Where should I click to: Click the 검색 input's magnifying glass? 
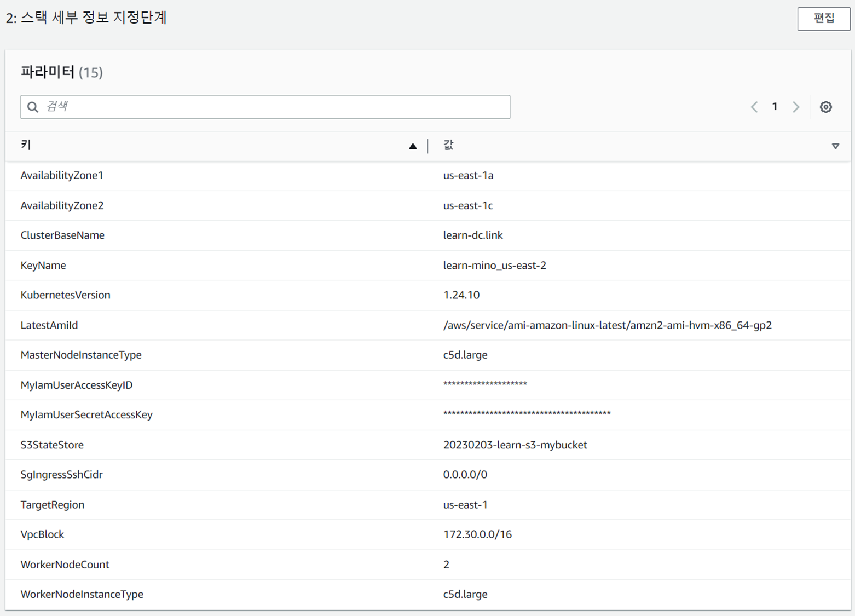click(33, 107)
